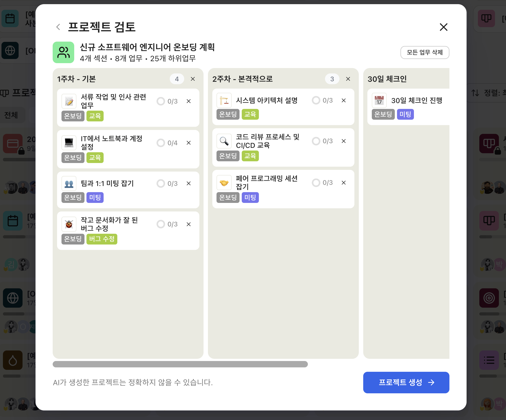
Task: Click the 1주차 - 기본 section title
Action: click(x=76, y=79)
